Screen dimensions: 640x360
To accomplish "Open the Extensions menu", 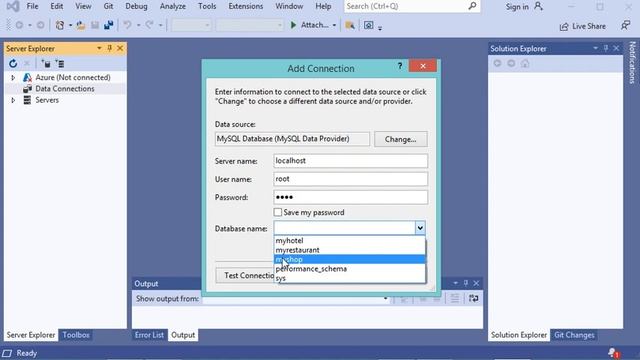I will click(246, 6).
